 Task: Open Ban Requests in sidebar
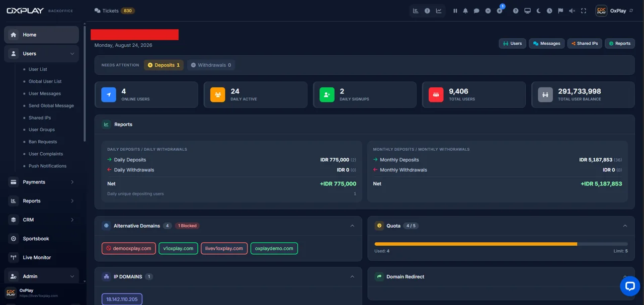click(x=43, y=142)
